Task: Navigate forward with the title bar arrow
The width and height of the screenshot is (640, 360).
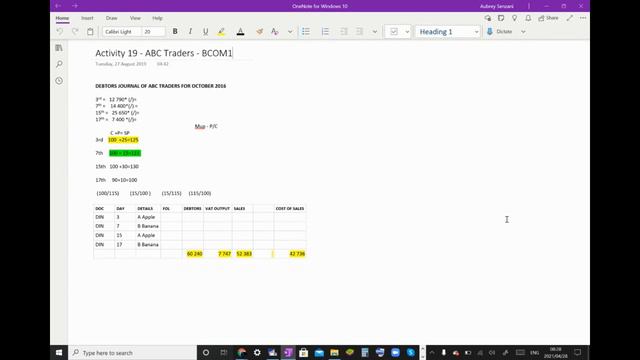Action: pos(75,6)
